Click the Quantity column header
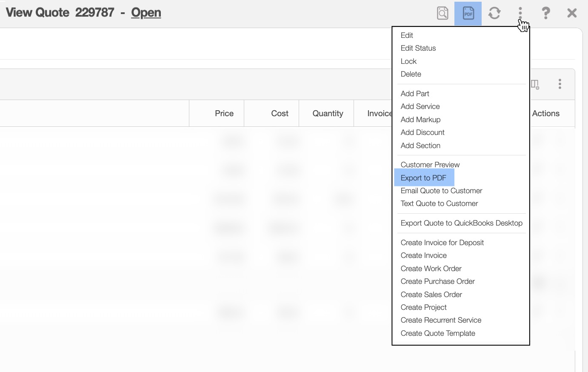 pos(328,114)
